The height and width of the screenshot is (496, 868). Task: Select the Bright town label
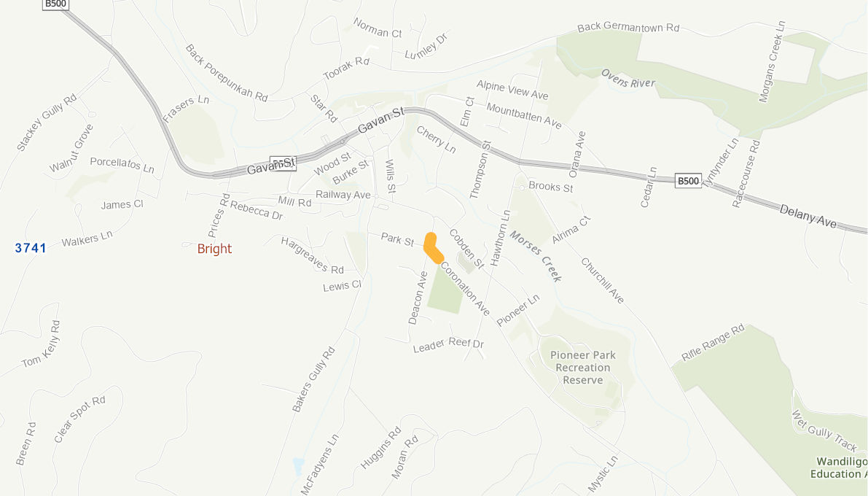214,249
